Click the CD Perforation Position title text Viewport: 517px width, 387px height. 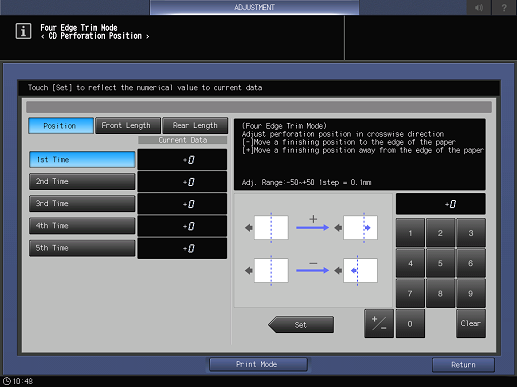95,36
